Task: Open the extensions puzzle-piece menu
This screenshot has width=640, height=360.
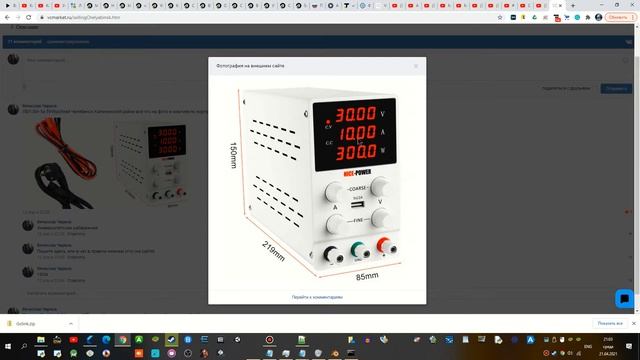Action: coord(588,18)
